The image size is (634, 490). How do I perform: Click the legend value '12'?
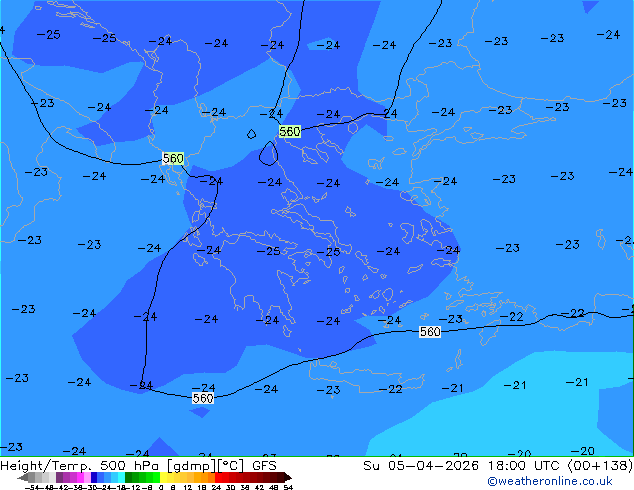point(188,488)
